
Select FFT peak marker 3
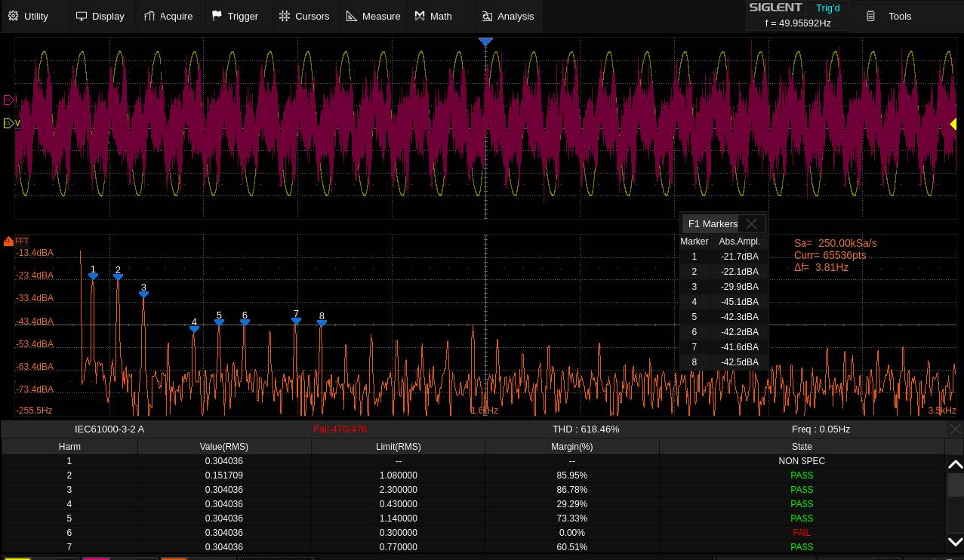[x=143, y=294]
